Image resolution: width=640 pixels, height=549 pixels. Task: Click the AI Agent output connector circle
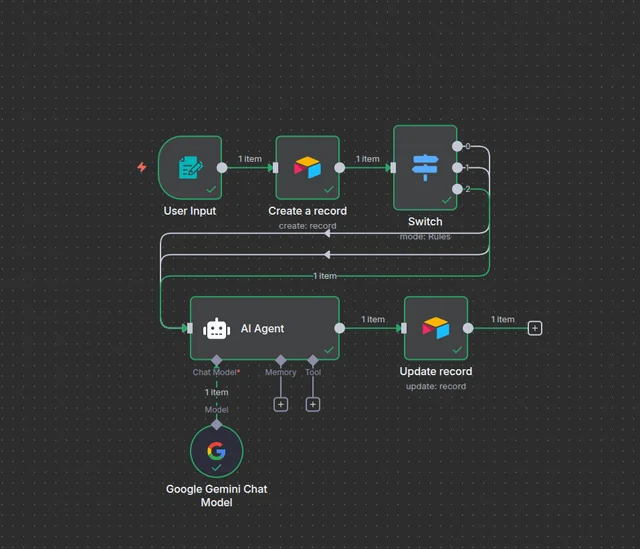(340, 328)
